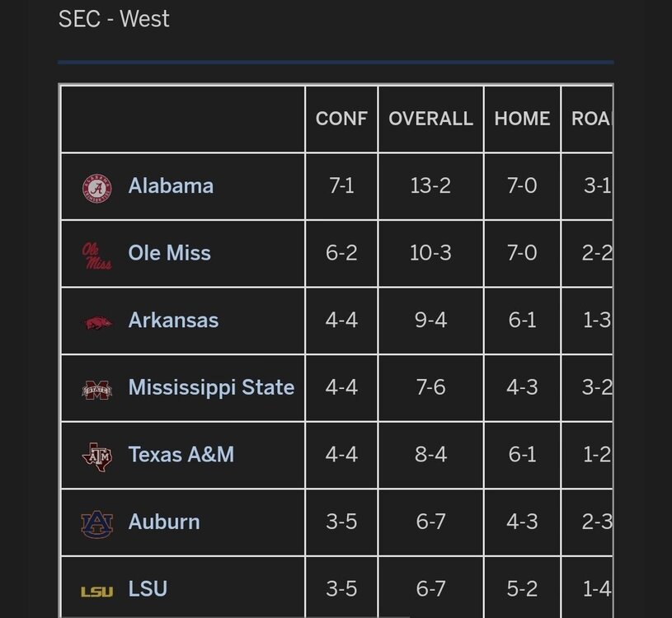Open the Alabama team link
Image resolution: width=672 pixels, height=618 pixels.
171,185
